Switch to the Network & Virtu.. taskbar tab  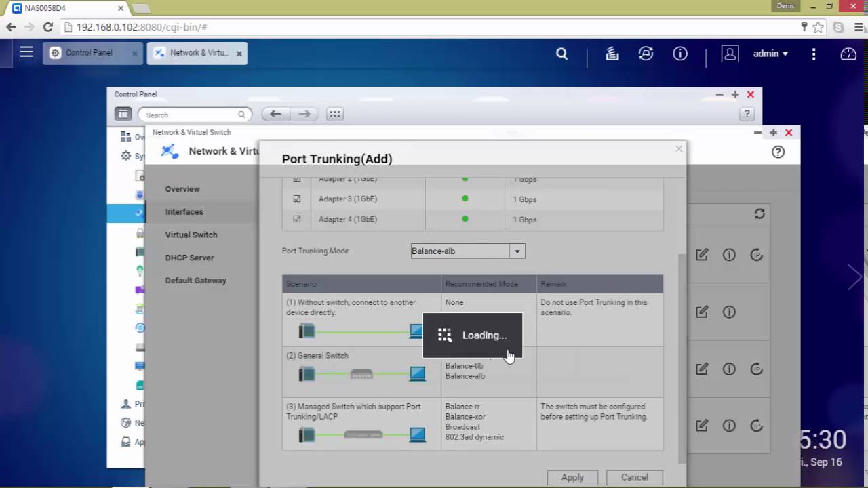(197, 53)
